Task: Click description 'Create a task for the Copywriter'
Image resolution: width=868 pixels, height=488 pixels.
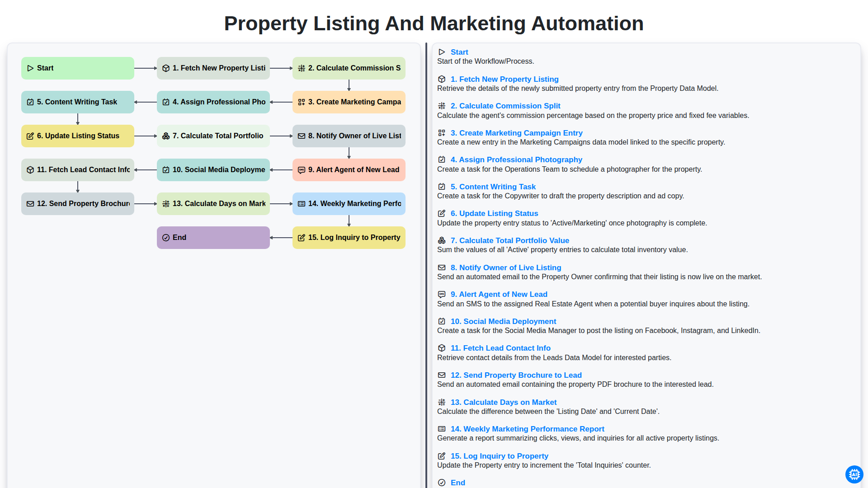Action: [561, 196]
